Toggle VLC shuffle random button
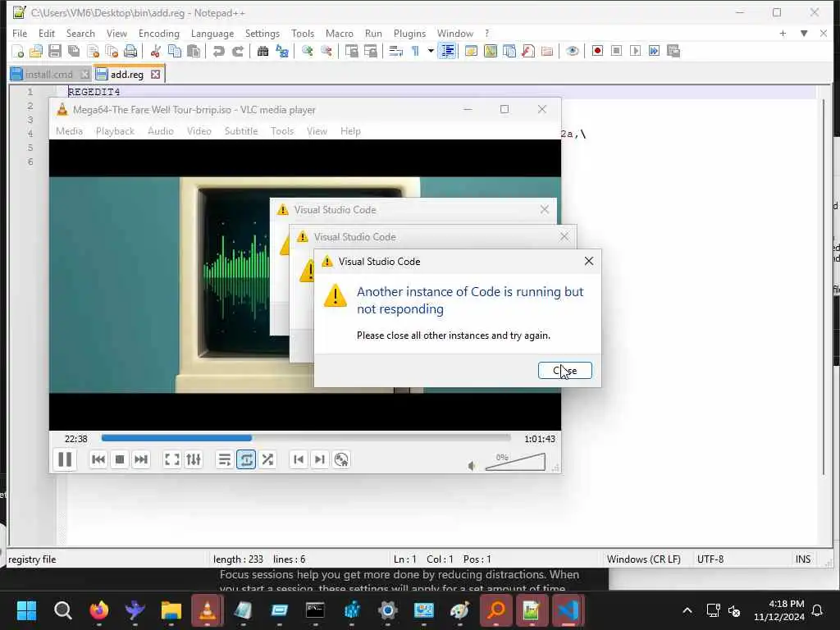Viewport: 840px width, 630px height. click(267, 459)
